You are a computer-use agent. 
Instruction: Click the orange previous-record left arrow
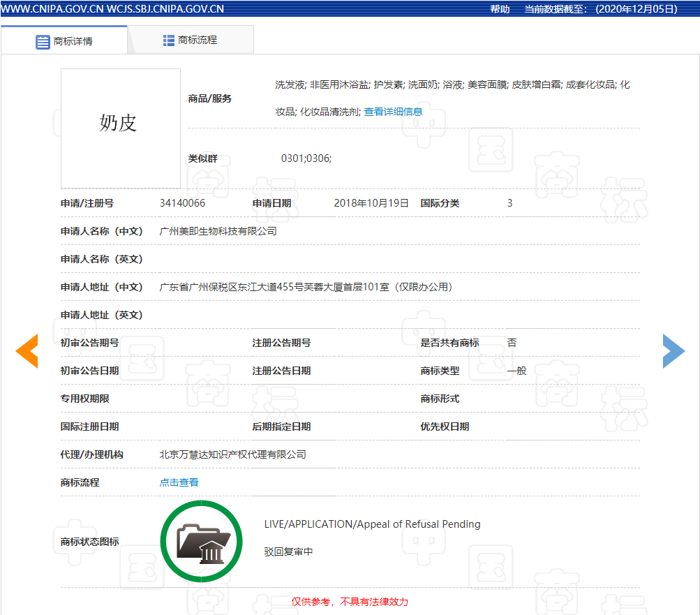click(27, 351)
